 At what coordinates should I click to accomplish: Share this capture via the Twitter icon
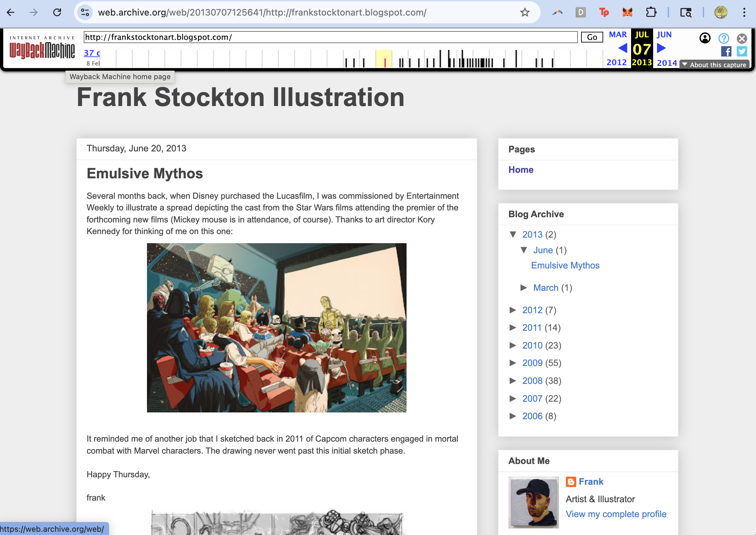(742, 52)
